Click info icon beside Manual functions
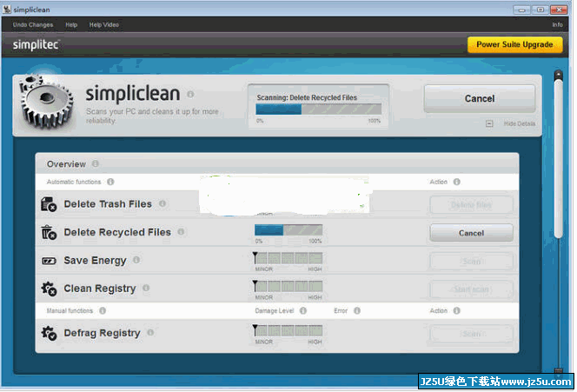Screen dimensions: 577x392 tap(103, 310)
